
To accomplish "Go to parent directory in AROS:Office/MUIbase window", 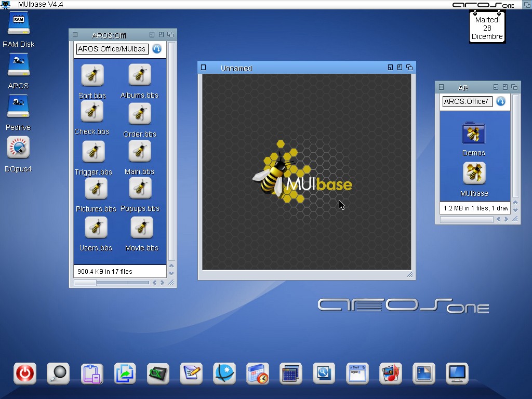I will click(157, 49).
